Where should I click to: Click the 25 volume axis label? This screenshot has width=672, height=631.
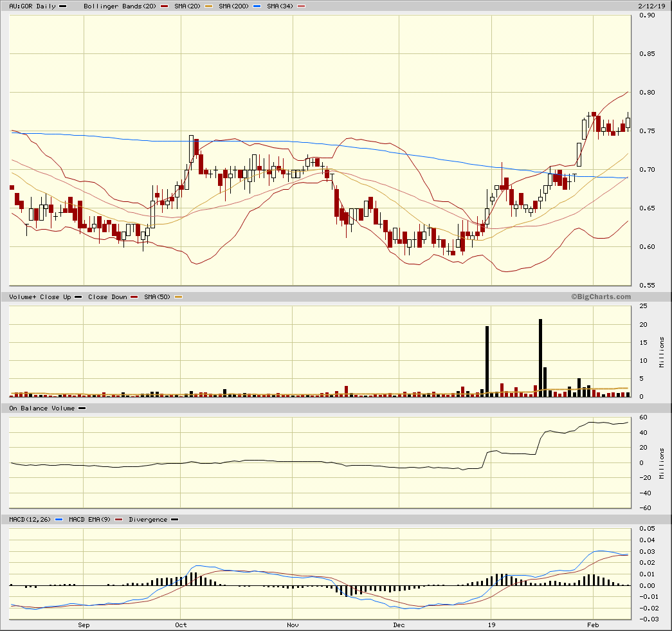(x=643, y=306)
